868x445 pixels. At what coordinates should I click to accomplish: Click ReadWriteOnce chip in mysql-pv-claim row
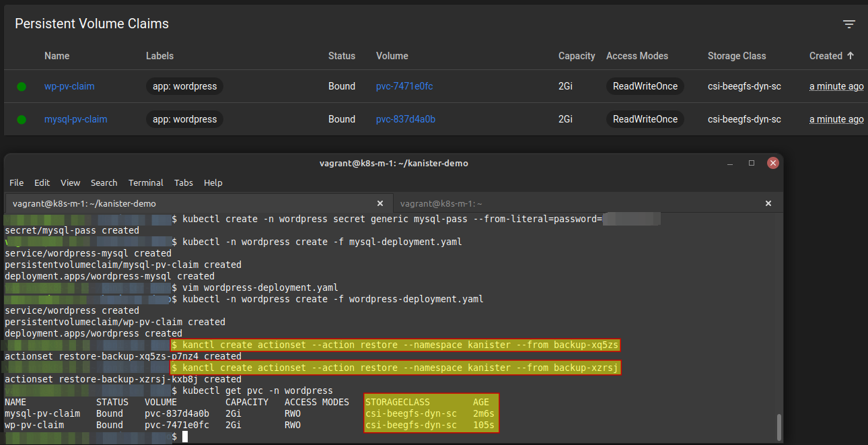[645, 119]
